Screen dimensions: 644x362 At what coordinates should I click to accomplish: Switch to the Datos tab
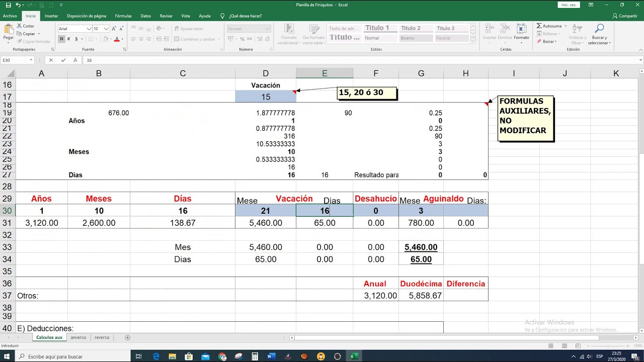pyautogui.click(x=146, y=16)
